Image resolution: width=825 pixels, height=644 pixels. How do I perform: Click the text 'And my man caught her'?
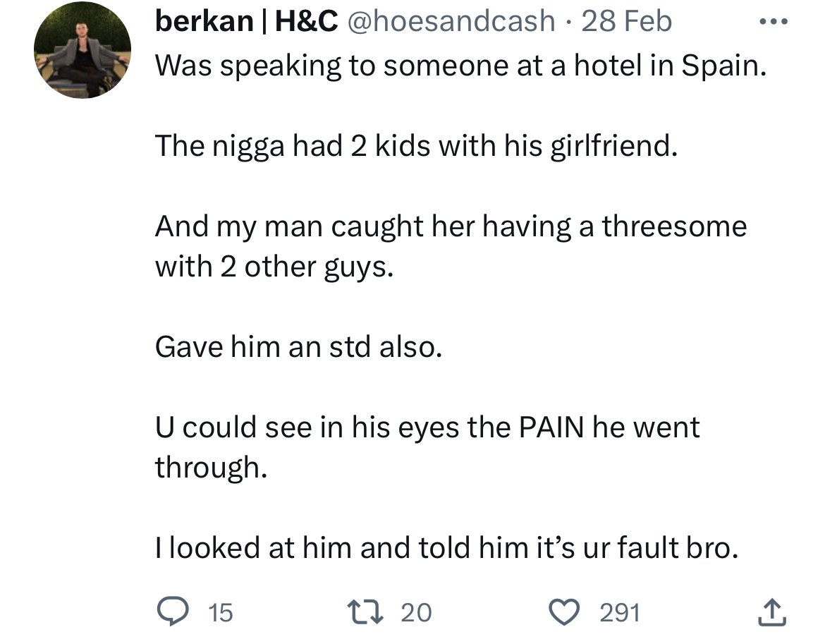tap(317, 226)
